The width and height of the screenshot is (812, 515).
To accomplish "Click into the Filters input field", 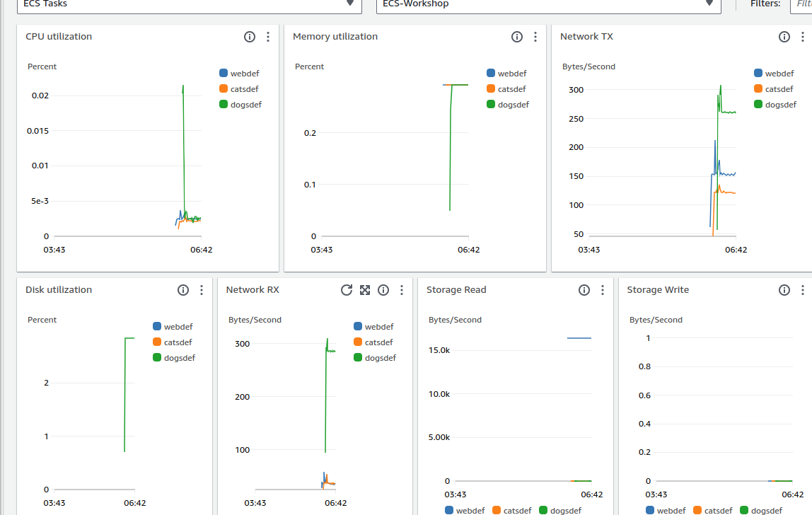I will click(801, 4).
